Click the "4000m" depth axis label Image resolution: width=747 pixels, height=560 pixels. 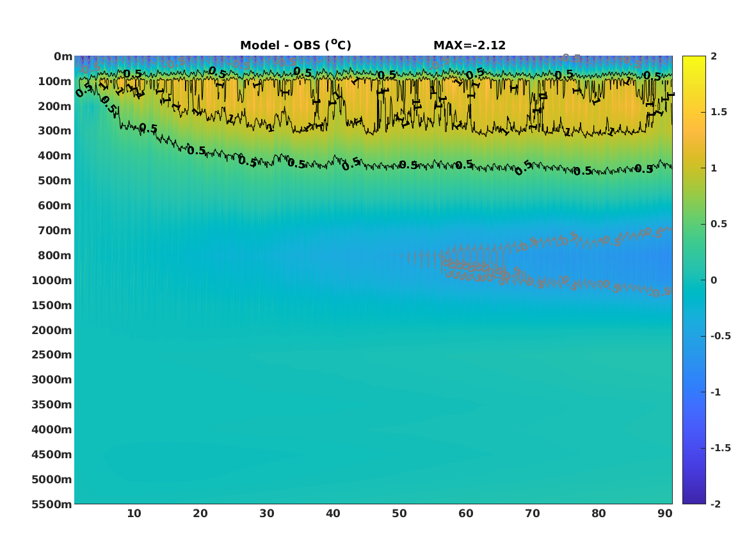[52, 429]
